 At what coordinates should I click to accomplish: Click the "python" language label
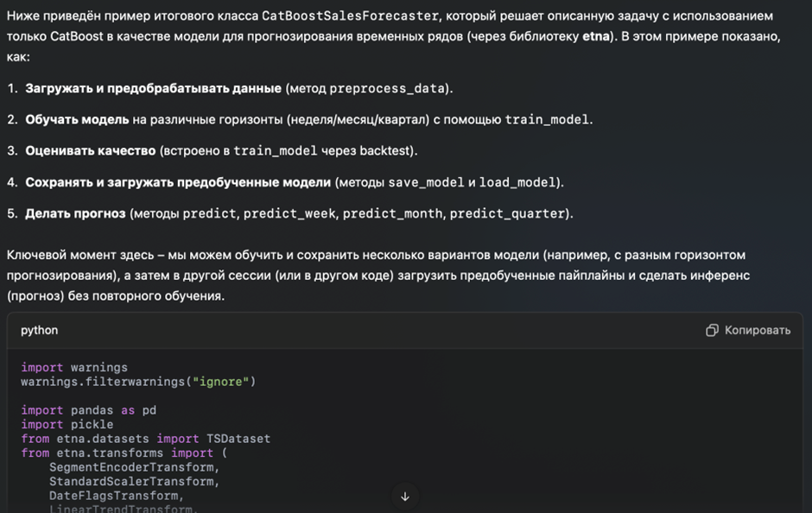pos(40,330)
